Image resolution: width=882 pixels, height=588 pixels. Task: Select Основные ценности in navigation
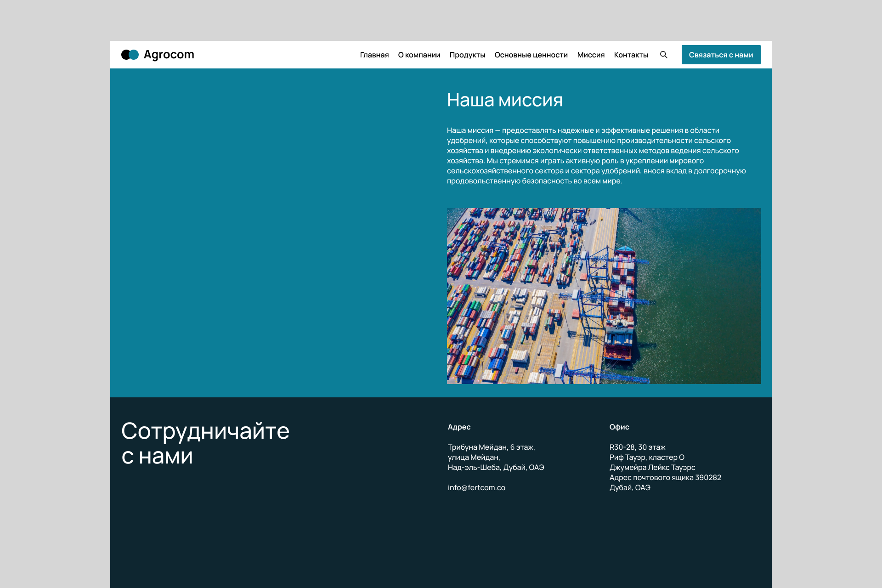[x=531, y=55]
